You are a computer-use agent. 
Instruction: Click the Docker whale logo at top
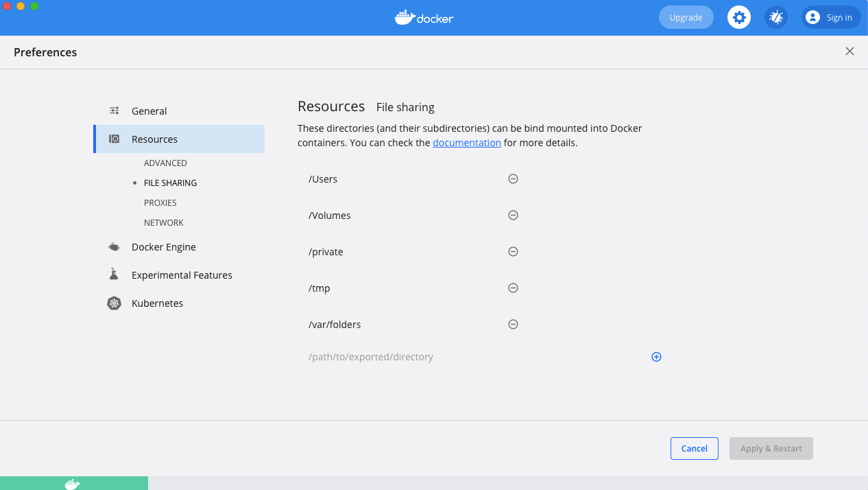424,17
